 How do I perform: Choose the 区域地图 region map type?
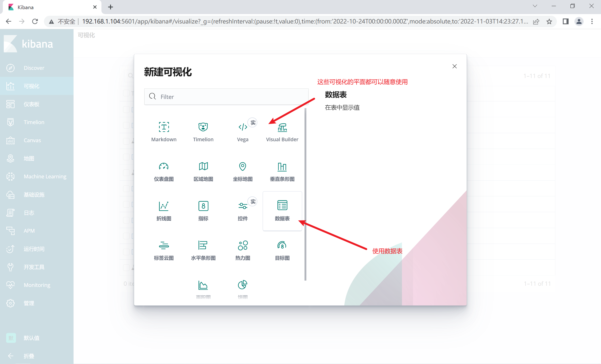click(x=203, y=172)
